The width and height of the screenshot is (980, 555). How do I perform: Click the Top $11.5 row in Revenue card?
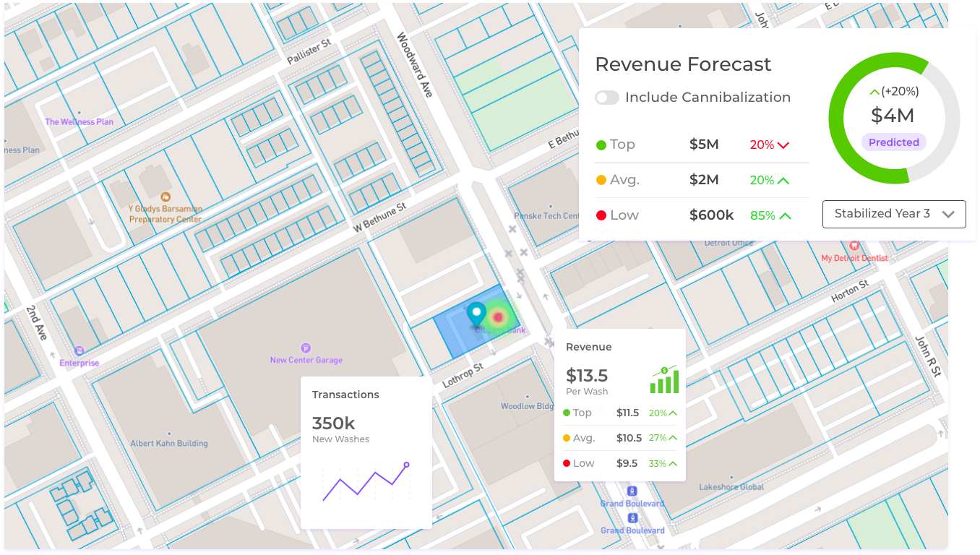click(x=620, y=413)
